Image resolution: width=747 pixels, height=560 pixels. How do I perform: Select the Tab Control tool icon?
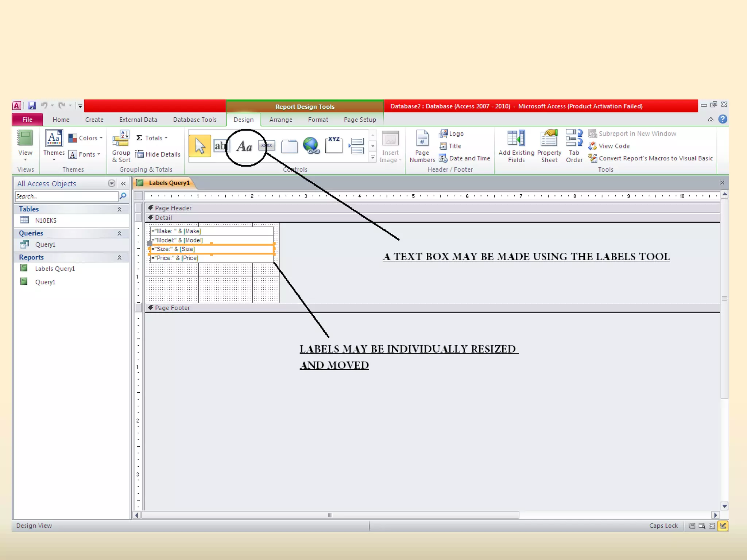coord(289,147)
